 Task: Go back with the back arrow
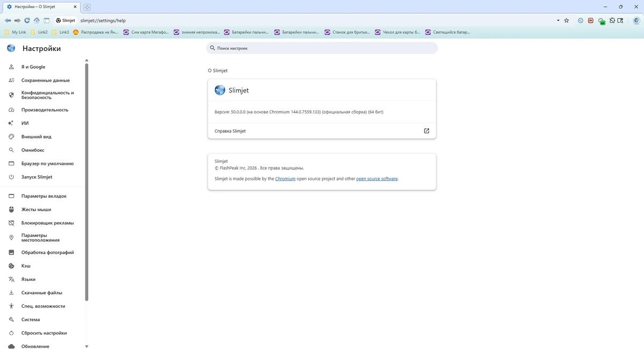point(8,20)
